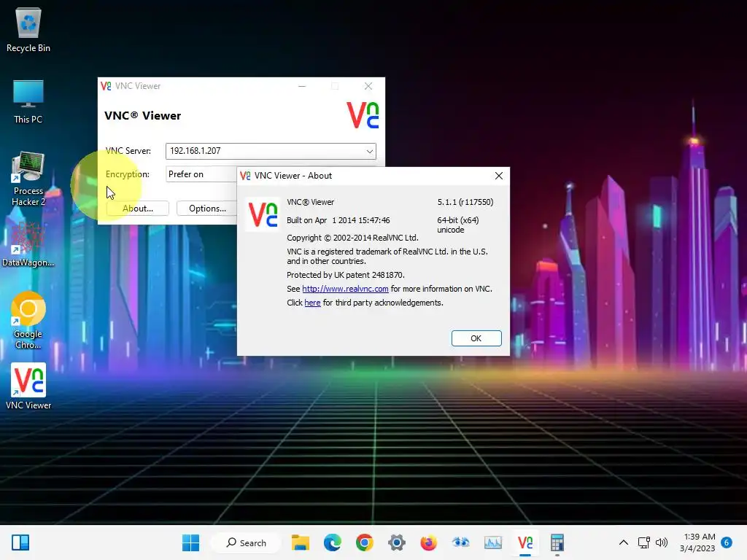Viewport: 747px width, 560px height.
Task: Launch Microsoft Edge from the taskbar
Action: click(333, 542)
